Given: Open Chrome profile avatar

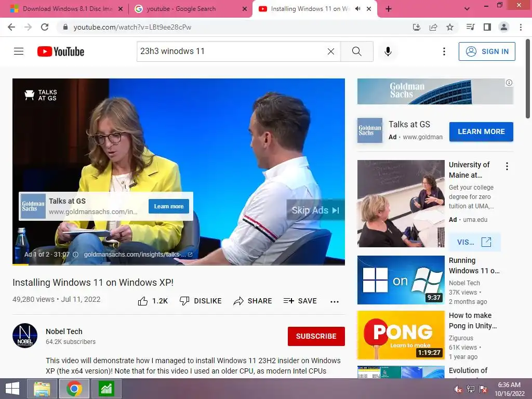Looking at the screenshot, I should (x=504, y=27).
